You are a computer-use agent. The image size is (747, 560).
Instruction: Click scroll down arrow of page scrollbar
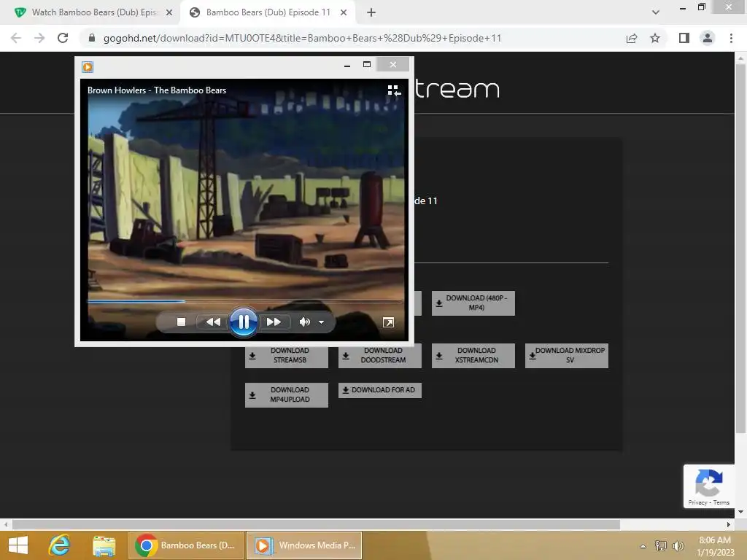[740, 512]
